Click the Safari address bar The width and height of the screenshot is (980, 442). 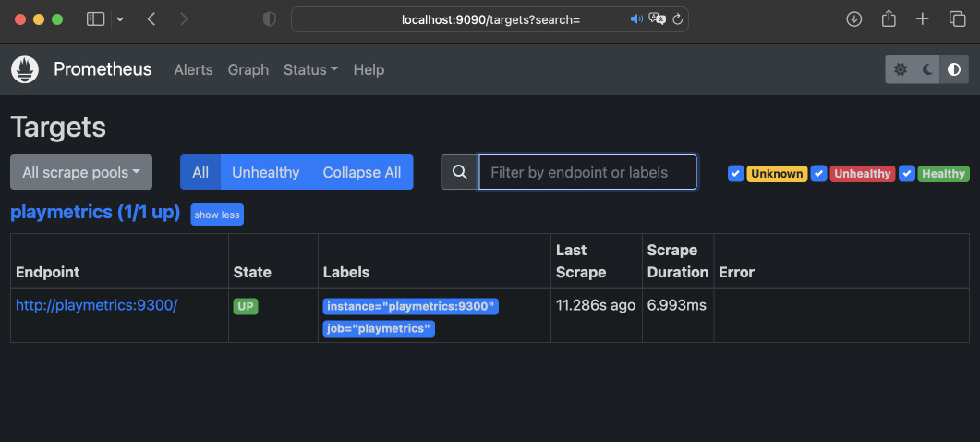click(x=490, y=19)
